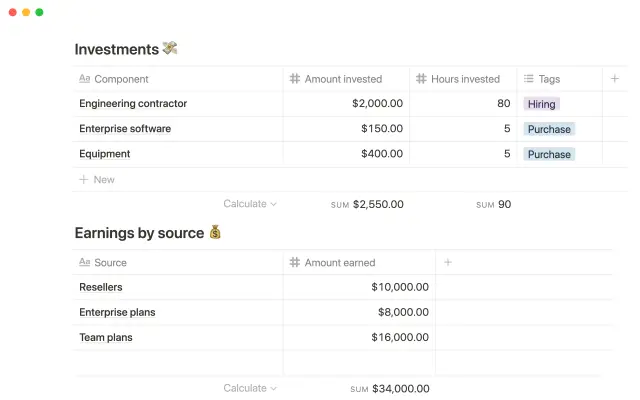Viewport: 640px width, 400px height.
Task: Open the Engineering contractor row
Action: tap(133, 104)
